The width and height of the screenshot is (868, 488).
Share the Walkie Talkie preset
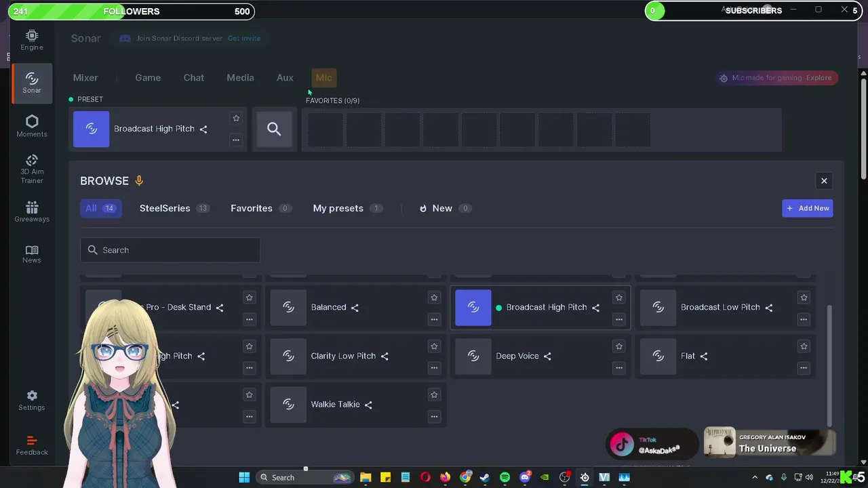(368, 405)
